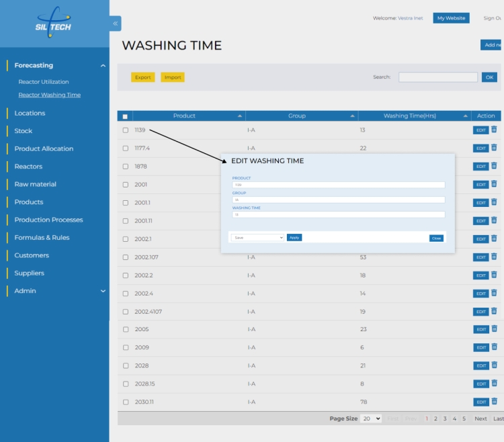Screen dimensions: 504x442
Task: Check the box for product 1177.4
Action: [125, 148]
